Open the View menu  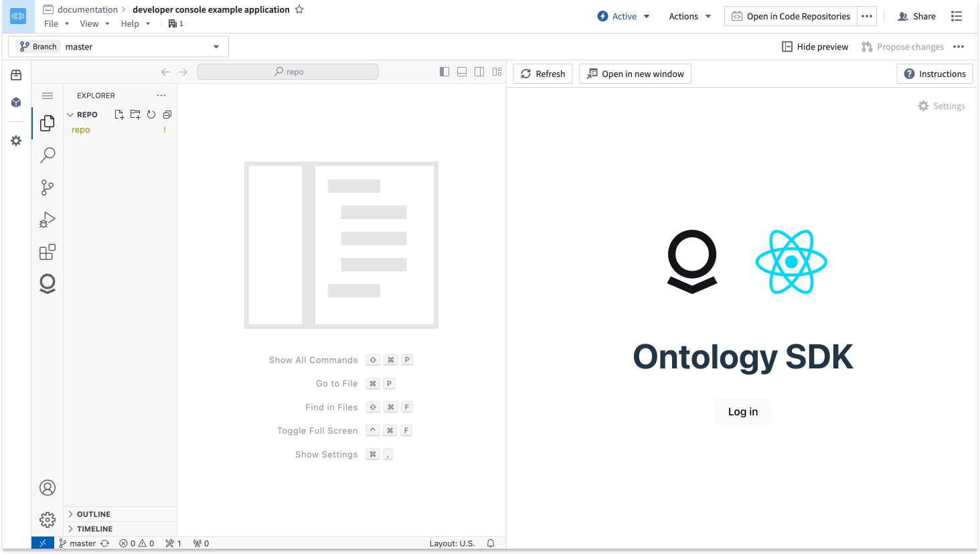94,23
